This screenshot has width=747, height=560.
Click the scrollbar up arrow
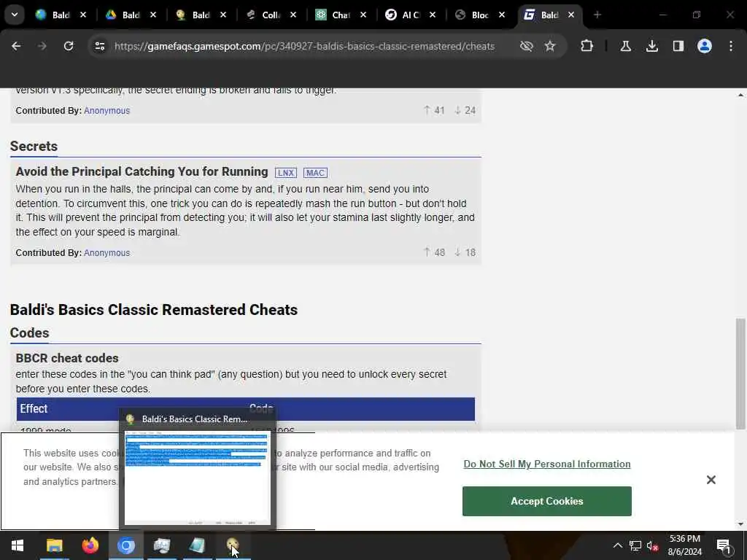(740, 95)
